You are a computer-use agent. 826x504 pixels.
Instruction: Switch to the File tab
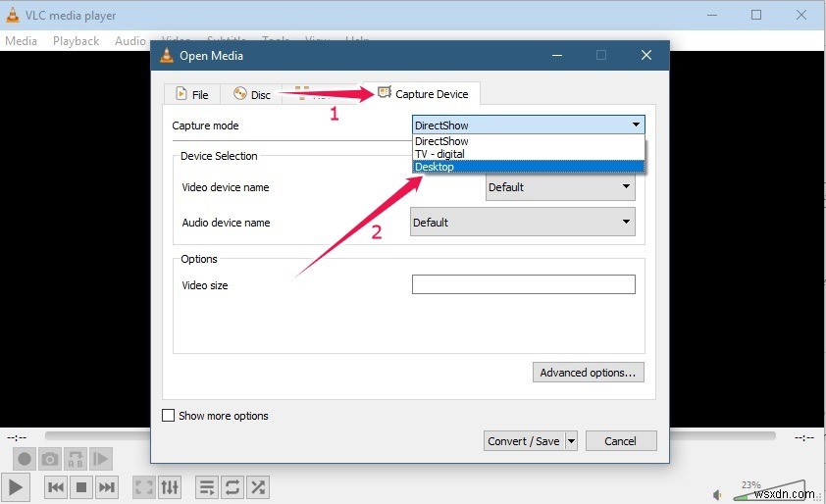(192, 94)
